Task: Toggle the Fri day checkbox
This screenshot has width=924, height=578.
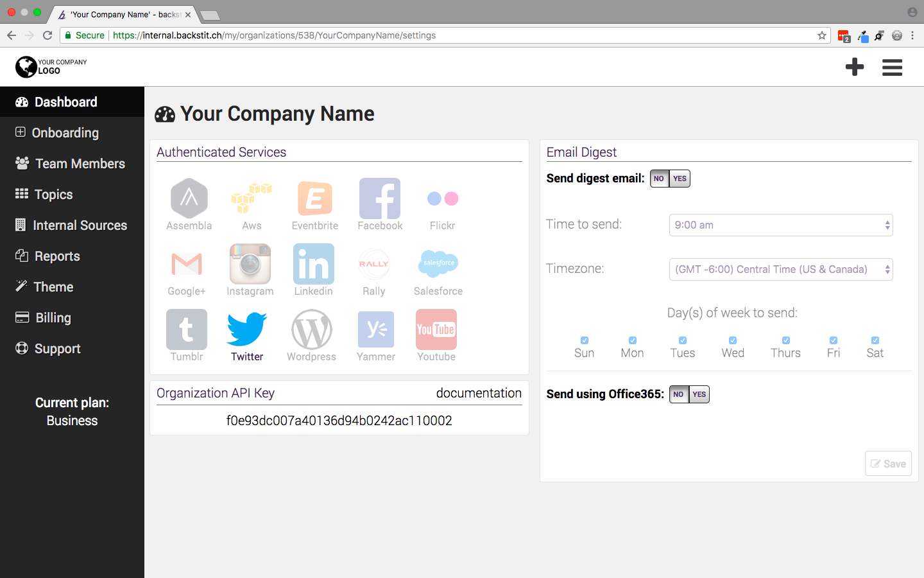Action: [834, 340]
